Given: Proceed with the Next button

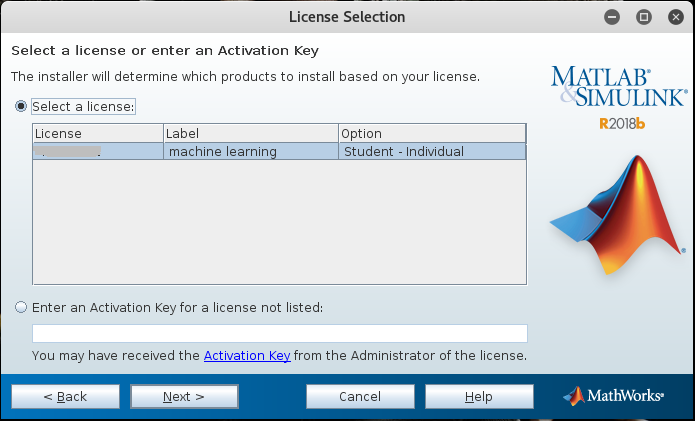Looking at the screenshot, I should pos(184,396).
